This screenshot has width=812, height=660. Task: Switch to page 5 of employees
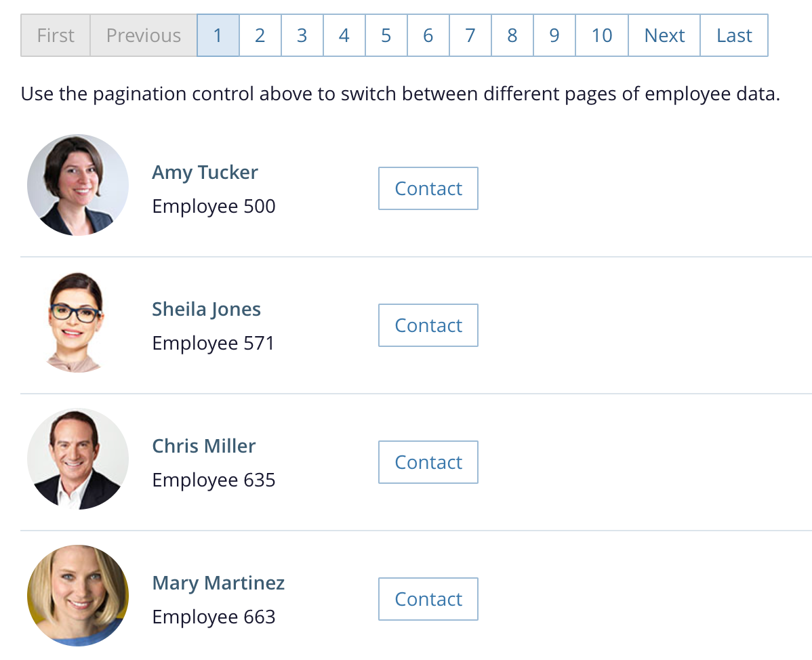coord(386,35)
